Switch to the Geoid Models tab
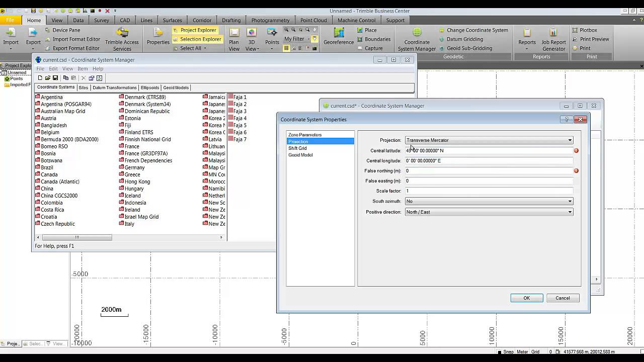Image resolution: width=644 pixels, height=362 pixels. click(x=176, y=87)
